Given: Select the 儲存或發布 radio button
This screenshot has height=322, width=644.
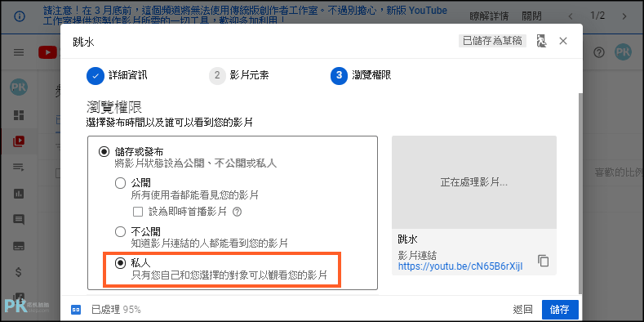Looking at the screenshot, I should (104, 152).
